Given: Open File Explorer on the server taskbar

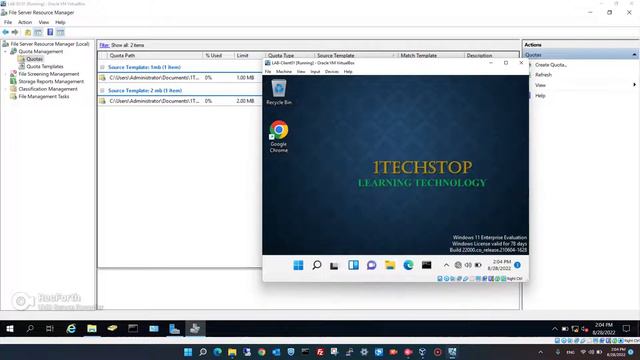Looking at the screenshot, I should pos(91,329).
